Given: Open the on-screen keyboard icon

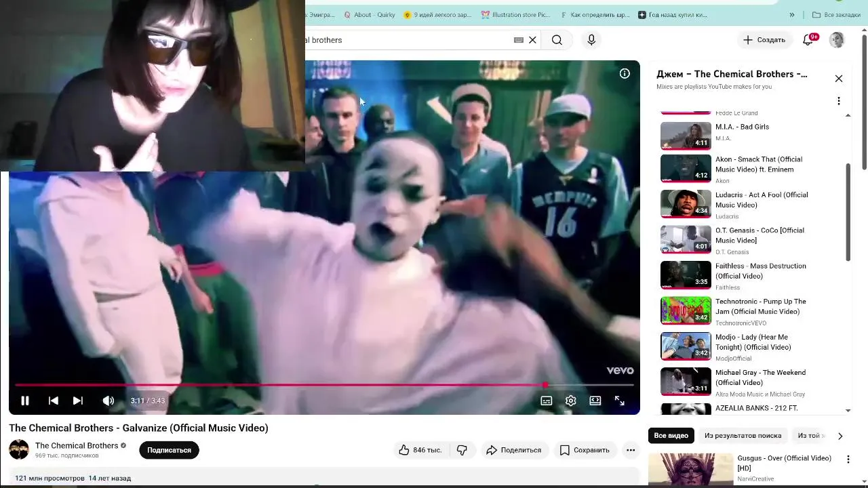Looking at the screenshot, I should pyautogui.click(x=519, y=40).
